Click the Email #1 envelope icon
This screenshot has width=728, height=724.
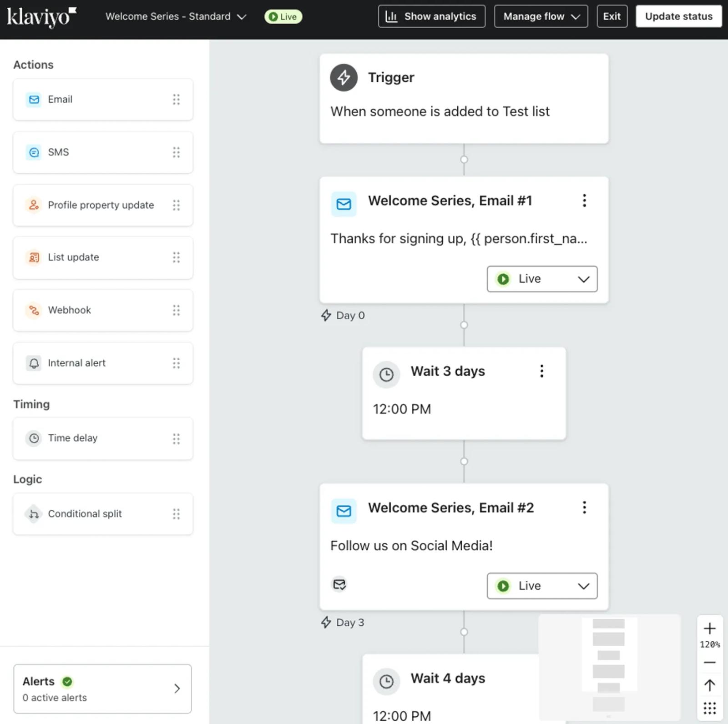point(344,204)
